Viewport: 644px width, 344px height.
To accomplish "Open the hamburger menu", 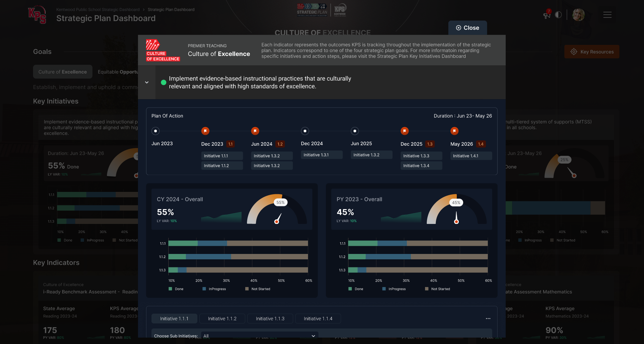I will pyautogui.click(x=607, y=15).
